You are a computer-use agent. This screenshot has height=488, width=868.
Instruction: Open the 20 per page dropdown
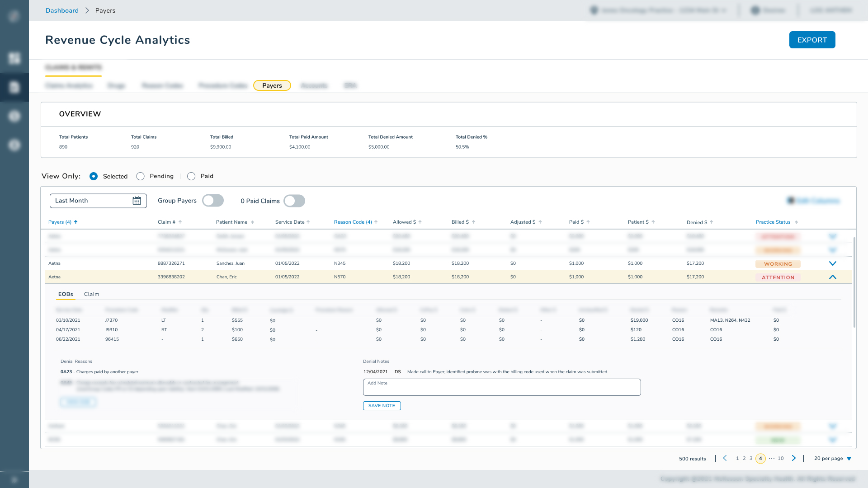click(833, 458)
